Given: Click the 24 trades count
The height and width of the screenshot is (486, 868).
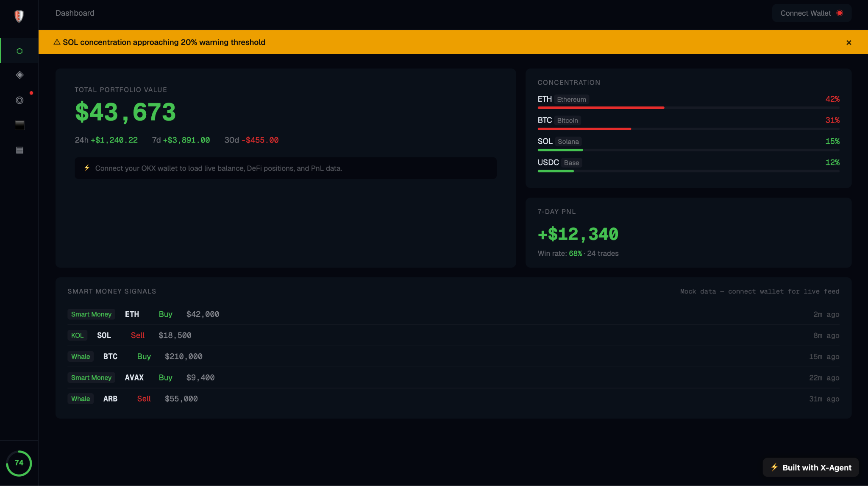Looking at the screenshot, I should 603,254.
